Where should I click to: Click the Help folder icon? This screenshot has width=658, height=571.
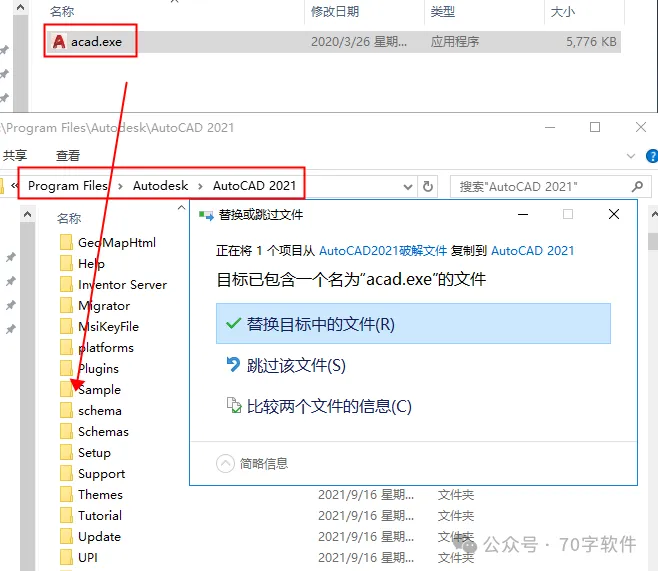tap(66, 263)
